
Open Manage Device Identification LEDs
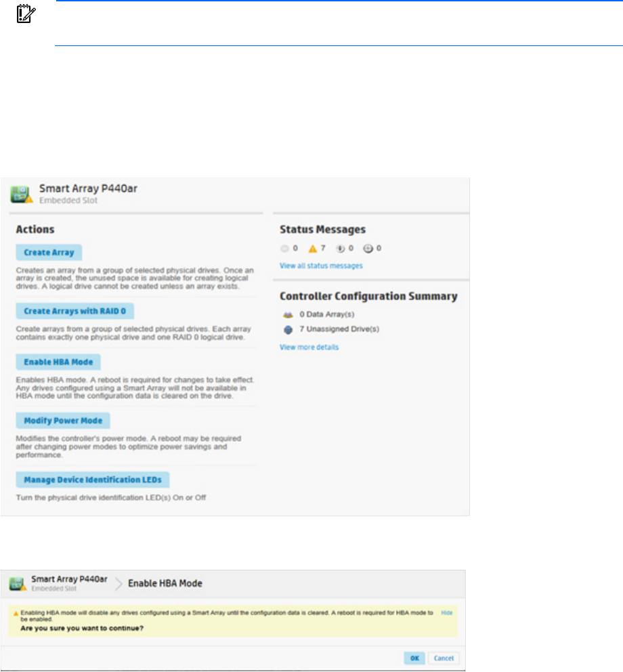pyautogui.click(x=93, y=480)
